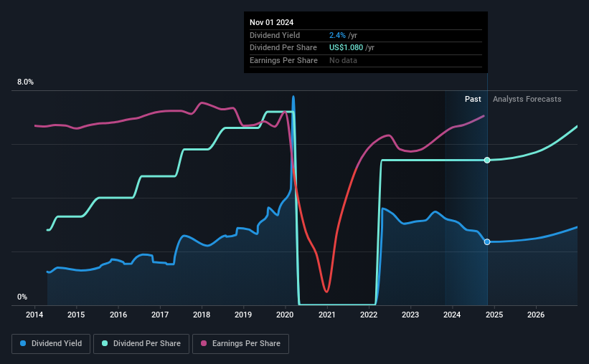Select the teal data point on Dividend Per Share line
The image size is (589, 364).
487,161
